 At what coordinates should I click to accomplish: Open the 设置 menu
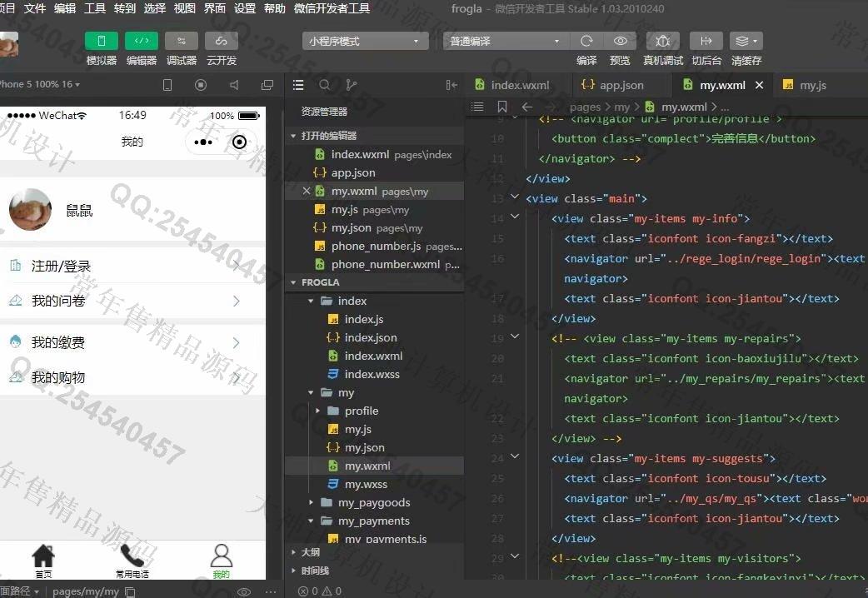coord(245,8)
